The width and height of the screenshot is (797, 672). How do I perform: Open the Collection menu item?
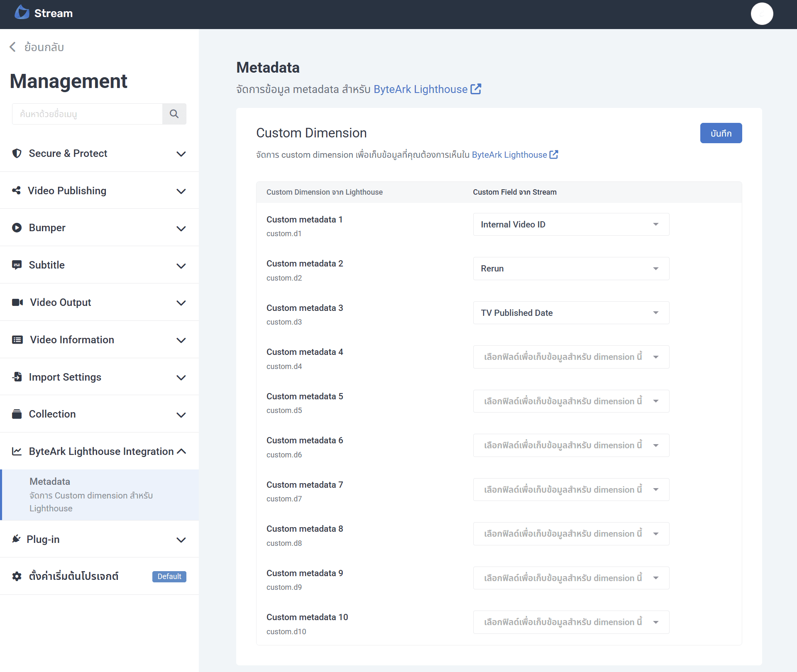click(100, 414)
